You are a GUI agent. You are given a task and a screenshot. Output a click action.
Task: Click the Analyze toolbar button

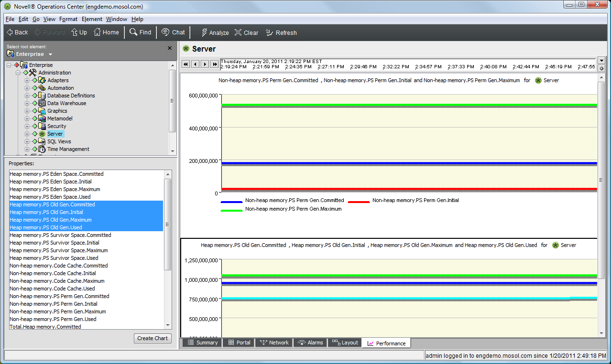click(215, 32)
